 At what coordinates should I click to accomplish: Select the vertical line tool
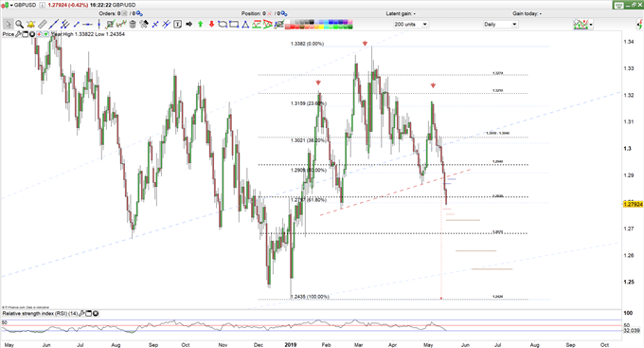[x=99, y=25]
